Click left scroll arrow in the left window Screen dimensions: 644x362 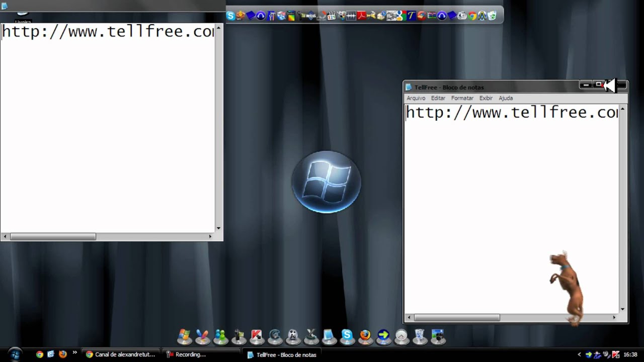coord(5,236)
